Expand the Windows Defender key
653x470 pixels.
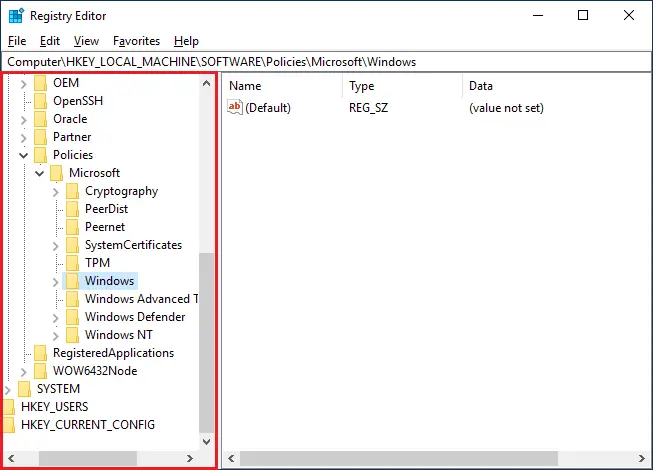click(56, 318)
